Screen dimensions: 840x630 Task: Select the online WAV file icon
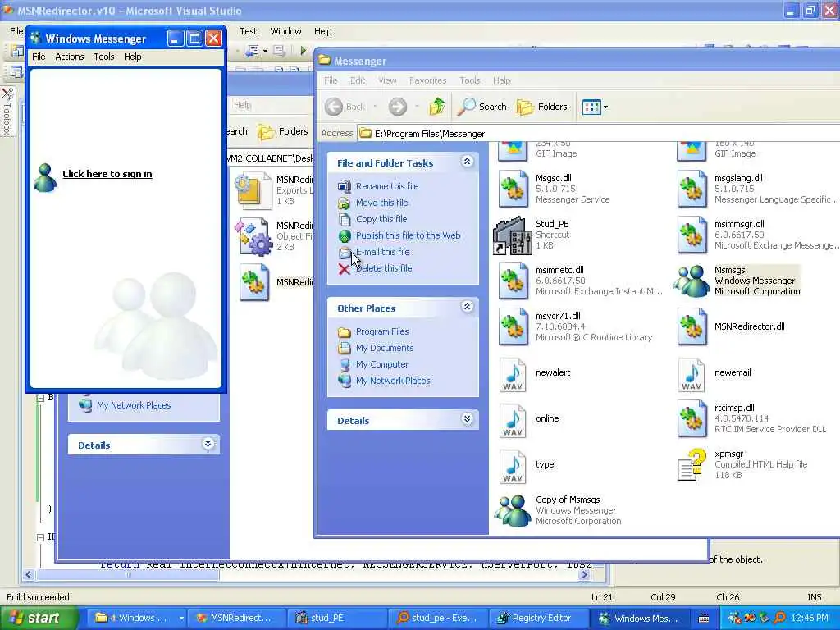[x=514, y=419]
